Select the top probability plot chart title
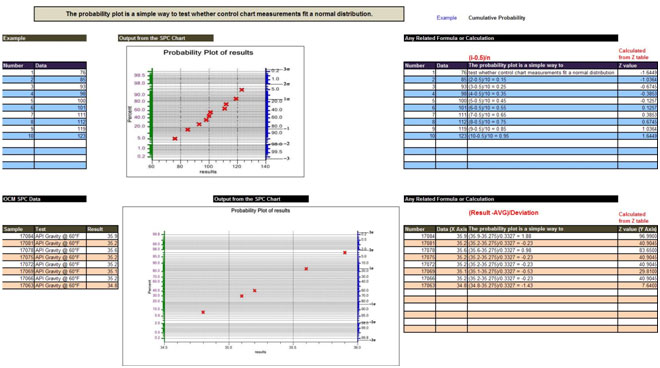Screen dimensions: 660x368 click(208, 53)
